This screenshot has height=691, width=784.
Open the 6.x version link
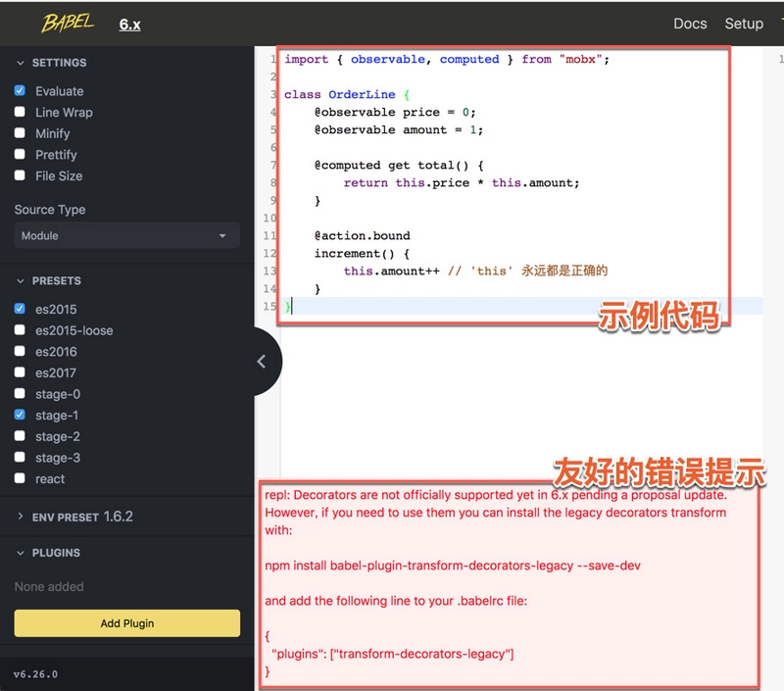pyautogui.click(x=129, y=25)
